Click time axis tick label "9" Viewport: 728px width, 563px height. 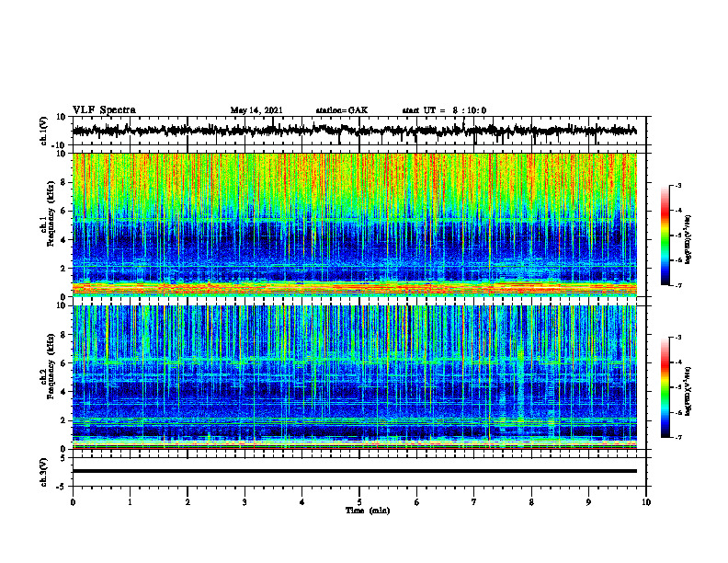pyautogui.click(x=588, y=502)
